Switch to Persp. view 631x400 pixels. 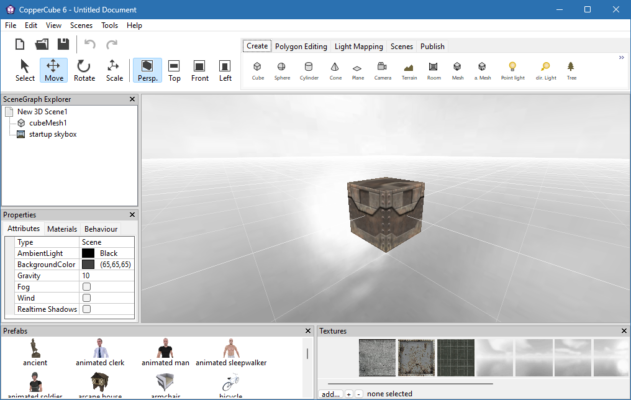pos(147,70)
